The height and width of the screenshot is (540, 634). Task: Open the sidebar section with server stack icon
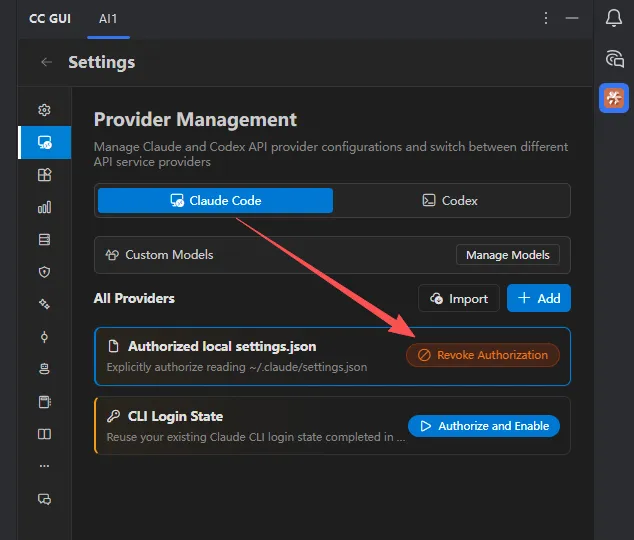(x=44, y=239)
